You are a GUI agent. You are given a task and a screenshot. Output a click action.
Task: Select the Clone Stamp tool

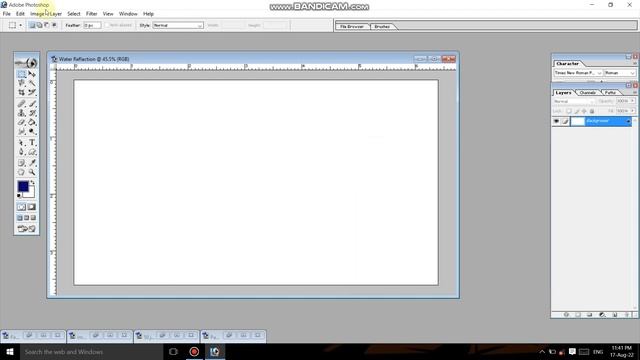tap(21, 113)
